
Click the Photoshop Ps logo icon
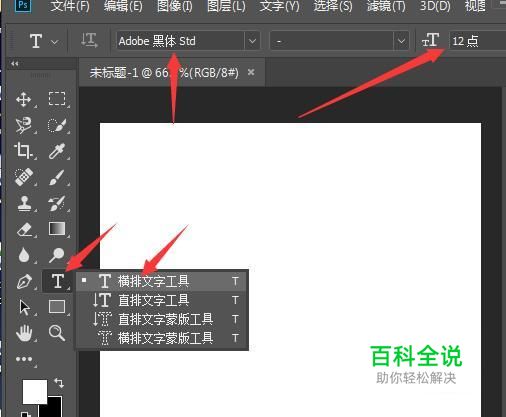tap(23, 5)
